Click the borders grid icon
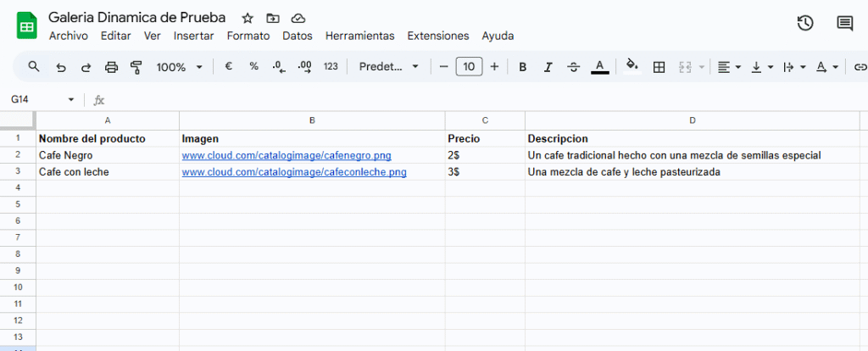Image resolution: width=868 pixels, height=351 pixels. (x=659, y=67)
